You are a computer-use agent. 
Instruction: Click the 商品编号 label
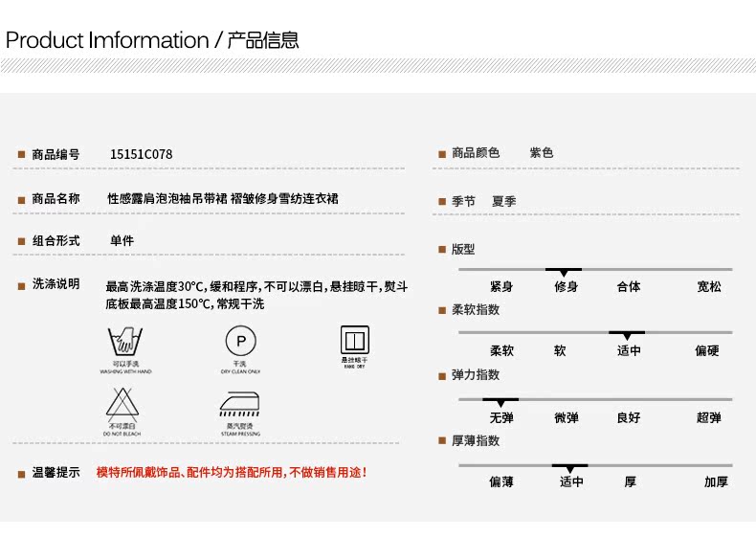(x=56, y=155)
